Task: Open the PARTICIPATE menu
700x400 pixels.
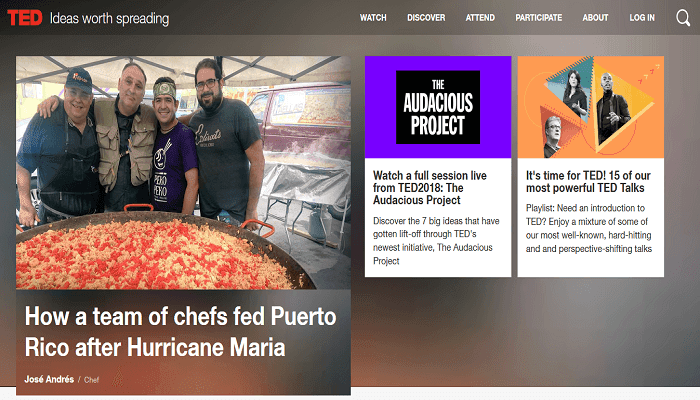Action: pyautogui.click(x=538, y=18)
